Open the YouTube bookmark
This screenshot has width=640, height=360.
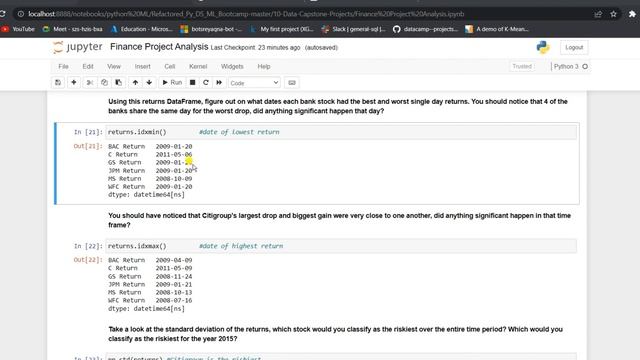click(18, 29)
